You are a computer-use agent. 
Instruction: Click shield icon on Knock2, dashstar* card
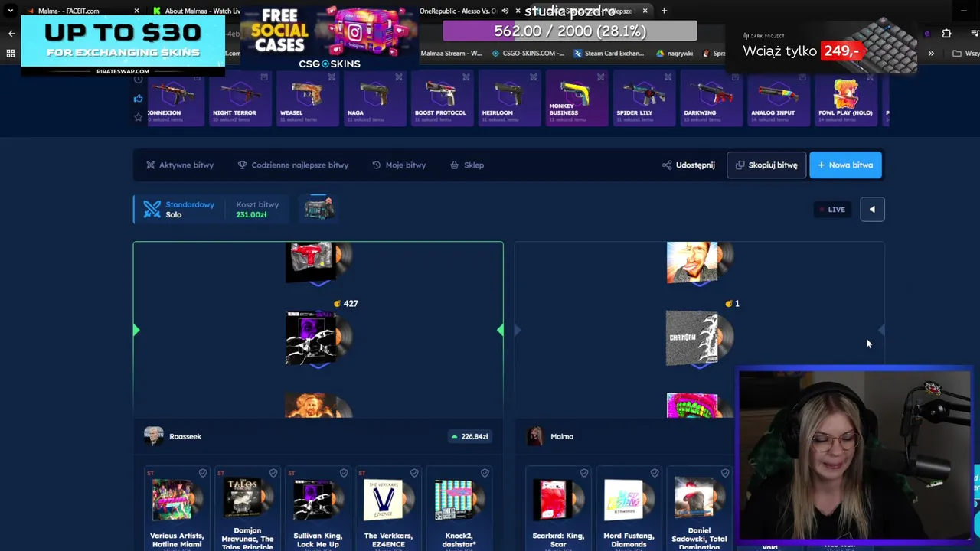[485, 473]
